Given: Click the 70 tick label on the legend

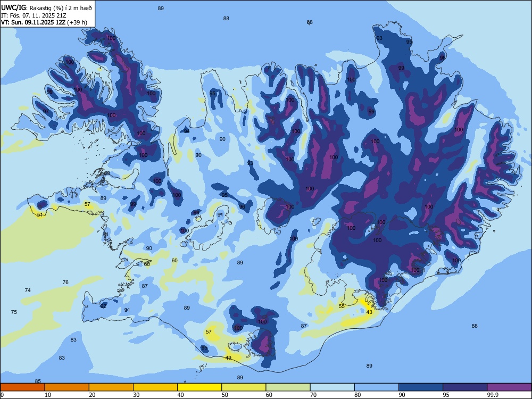Looking at the screenshot, I should pyautogui.click(x=313, y=395).
